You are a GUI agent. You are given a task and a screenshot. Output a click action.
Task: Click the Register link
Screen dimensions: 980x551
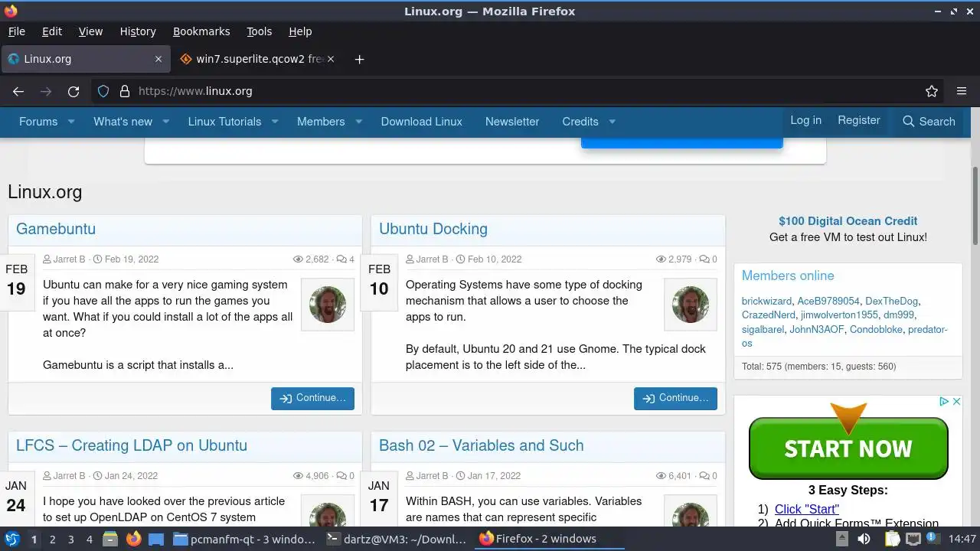859,120
